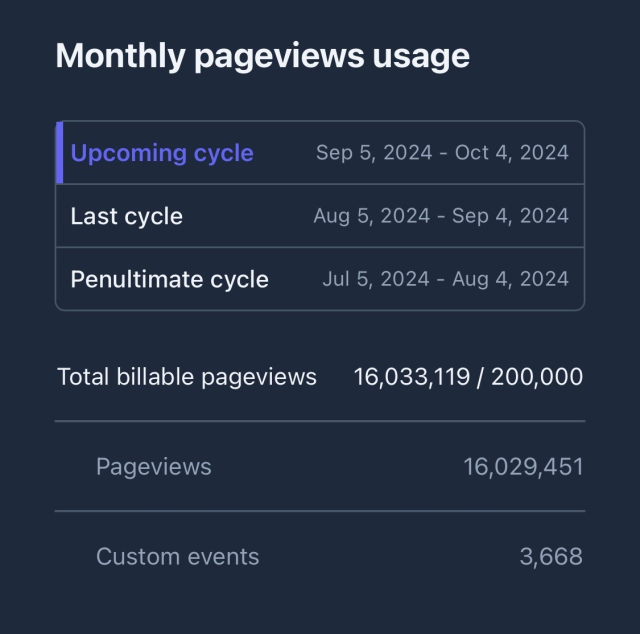Screen dimensions: 640x634
Task: Click Jul 5, 2024 start date
Action: click(x=376, y=279)
